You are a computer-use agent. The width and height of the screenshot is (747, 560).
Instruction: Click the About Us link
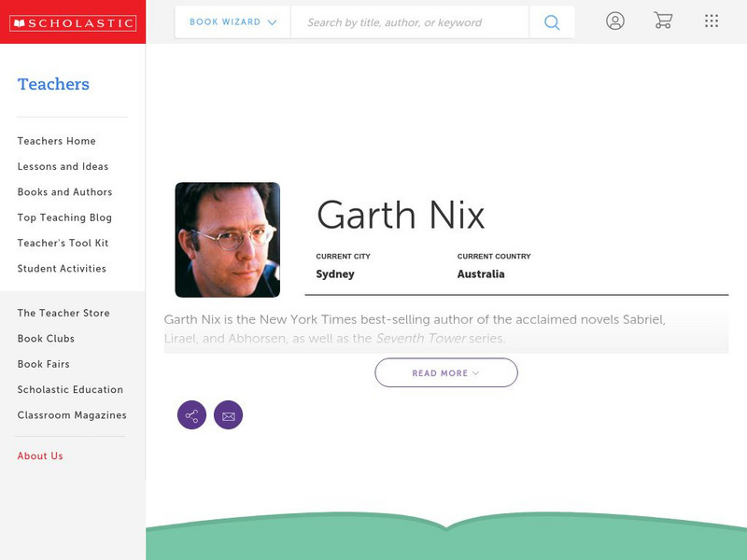[x=39, y=455]
